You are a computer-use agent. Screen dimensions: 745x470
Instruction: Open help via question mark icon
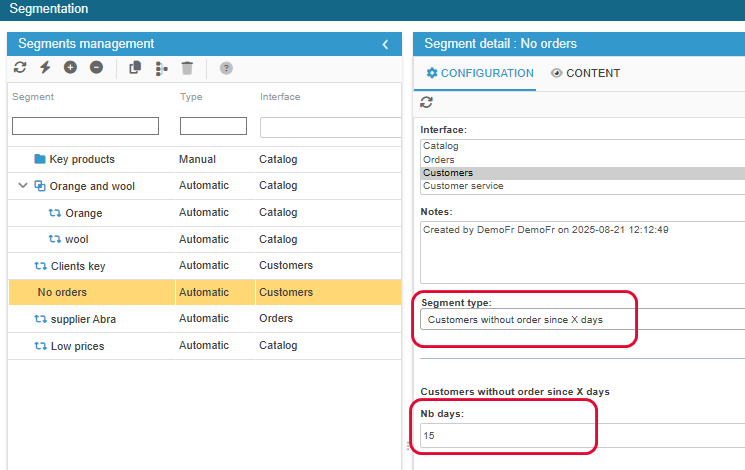pos(226,68)
